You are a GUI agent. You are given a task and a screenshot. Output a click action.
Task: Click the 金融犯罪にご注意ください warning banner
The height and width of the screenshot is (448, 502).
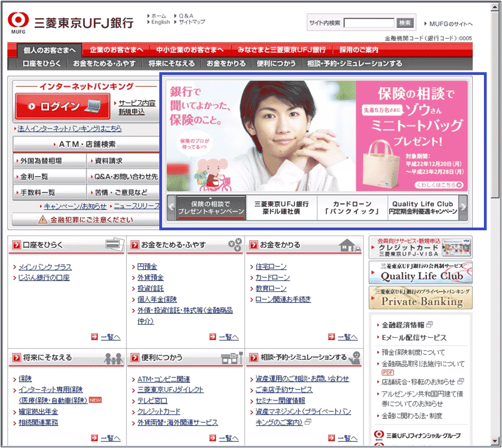(x=85, y=220)
